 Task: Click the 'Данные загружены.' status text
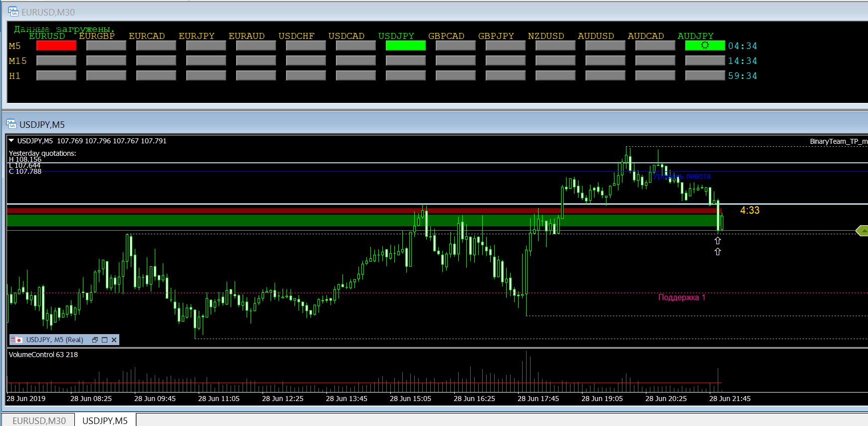pyautogui.click(x=64, y=29)
